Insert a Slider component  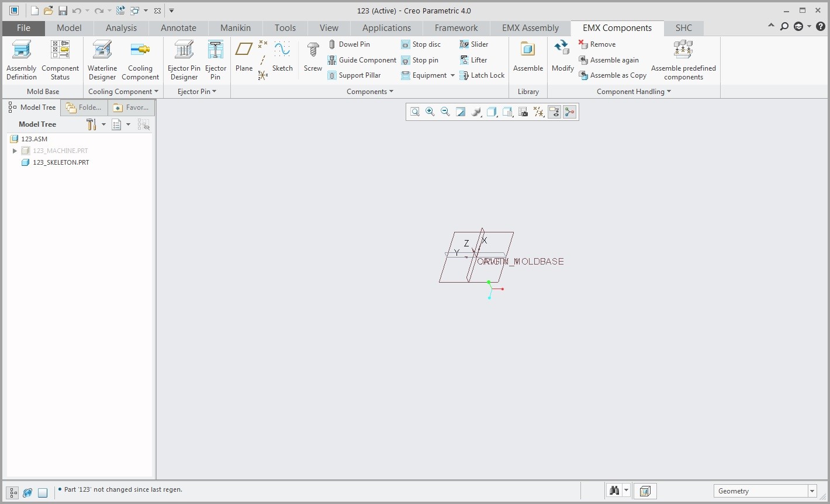click(474, 44)
